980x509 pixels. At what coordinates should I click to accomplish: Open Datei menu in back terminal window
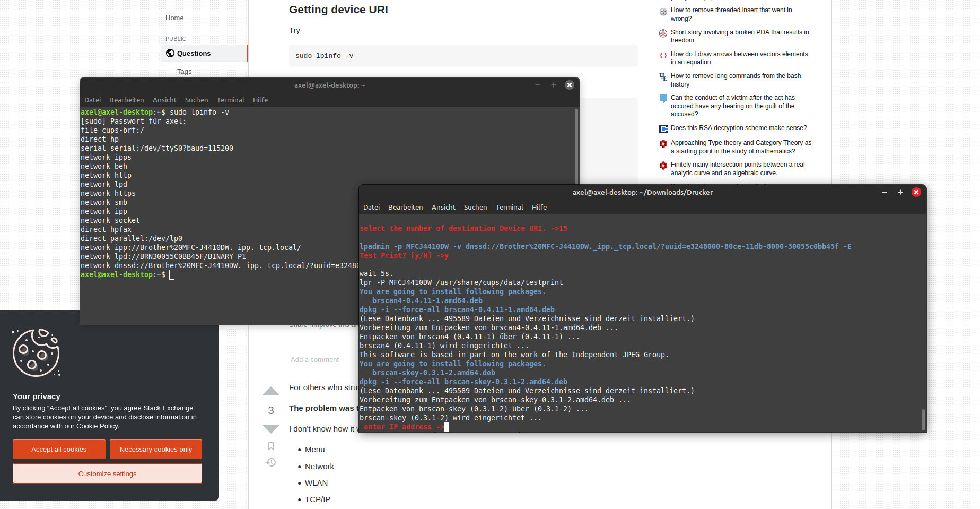(92, 100)
